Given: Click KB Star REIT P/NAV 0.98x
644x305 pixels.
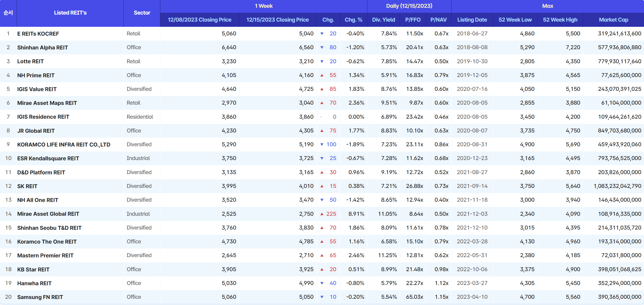Looking at the screenshot, I should coord(442,269).
